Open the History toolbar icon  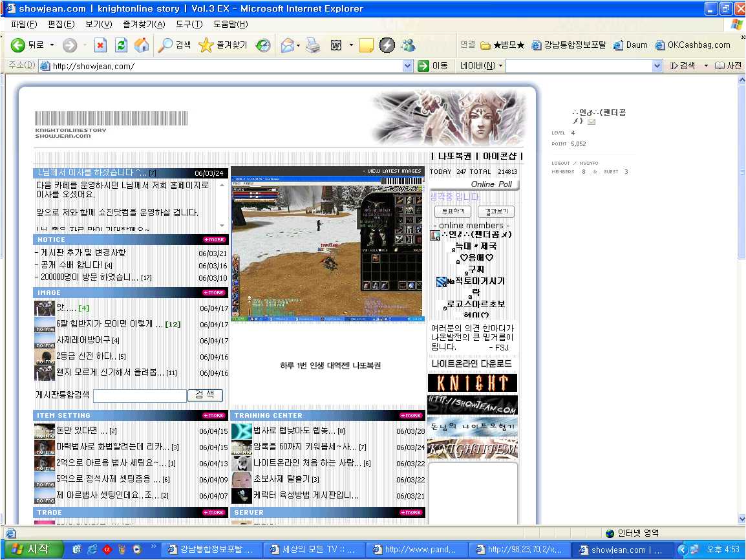coord(262,45)
